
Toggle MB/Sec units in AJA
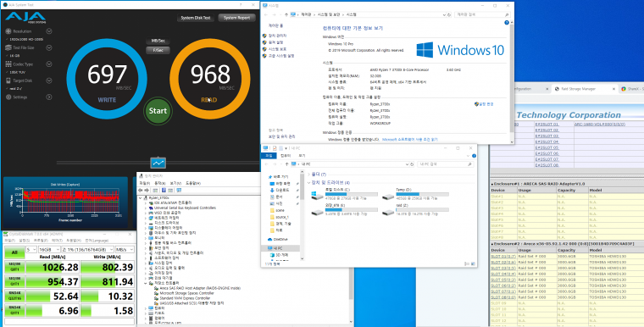(x=158, y=41)
